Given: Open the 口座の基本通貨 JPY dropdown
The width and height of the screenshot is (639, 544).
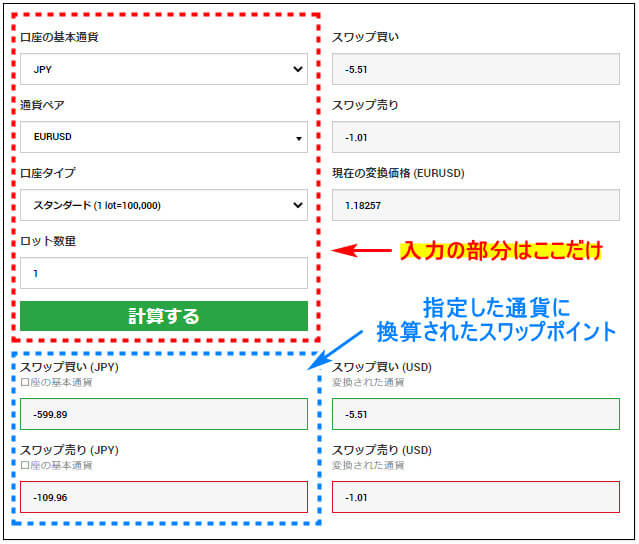Looking at the screenshot, I should coord(164,69).
